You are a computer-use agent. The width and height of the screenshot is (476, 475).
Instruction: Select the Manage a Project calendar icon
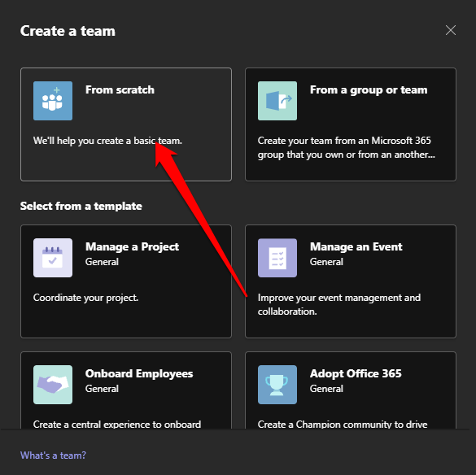[53, 258]
